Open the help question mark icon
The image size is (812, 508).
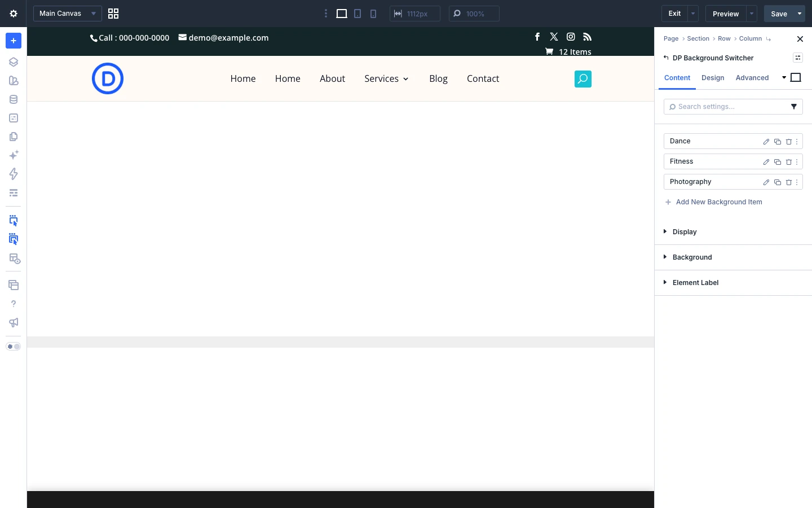pos(14,304)
